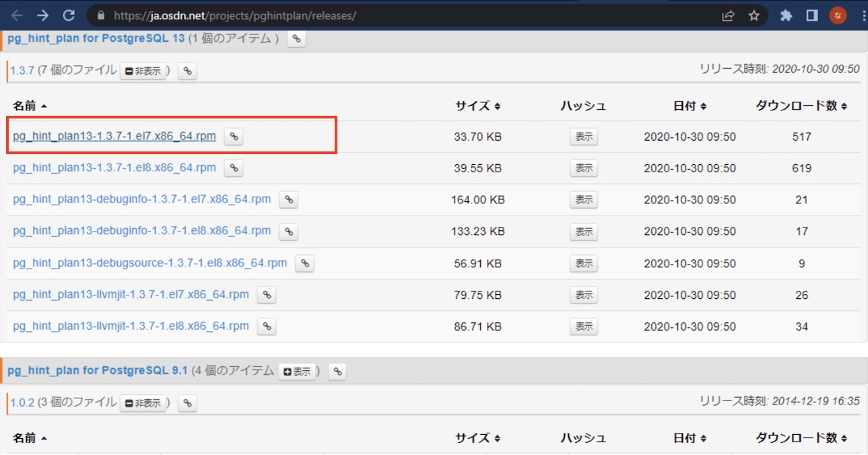Viewport: 868px width, 455px height.
Task: Copy link for llvmjit el7 rpm
Action: point(267,295)
